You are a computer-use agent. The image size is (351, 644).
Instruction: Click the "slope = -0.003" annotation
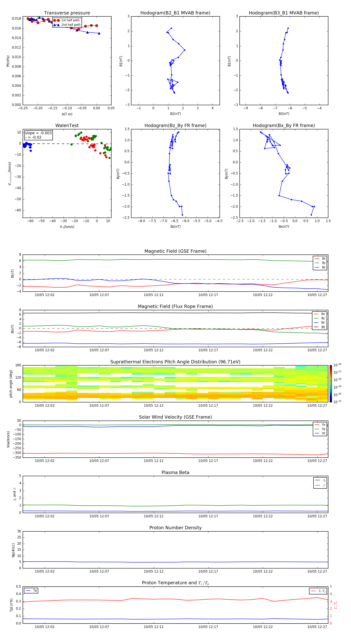point(38,133)
